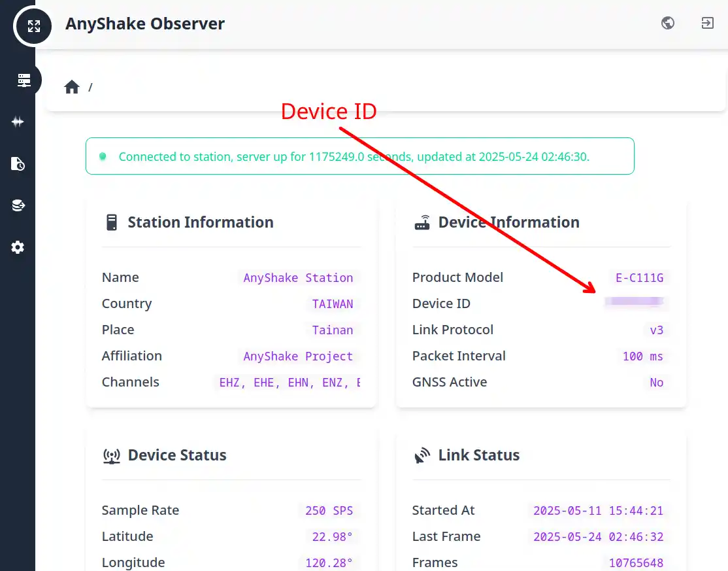
Task: Select the 22.98° latitude value
Action: click(x=333, y=536)
